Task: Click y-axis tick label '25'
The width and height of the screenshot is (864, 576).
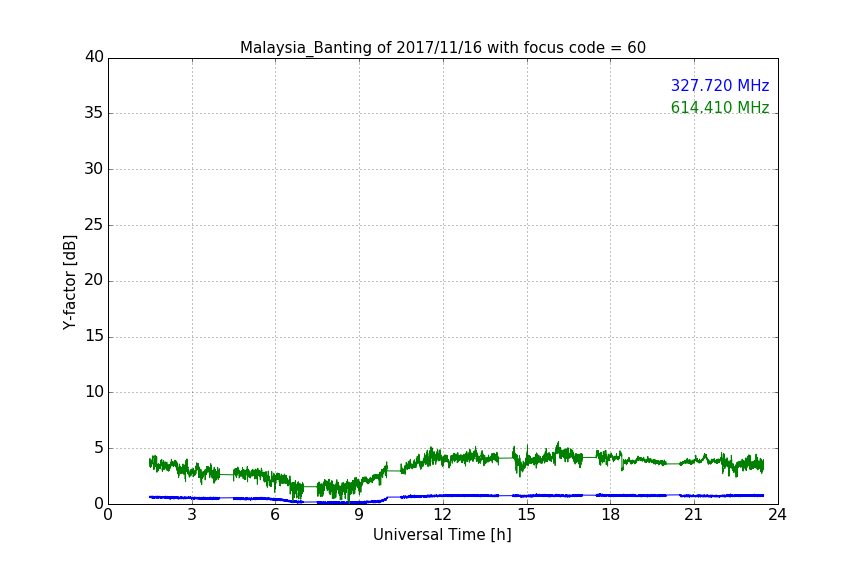Action: click(x=94, y=225)
